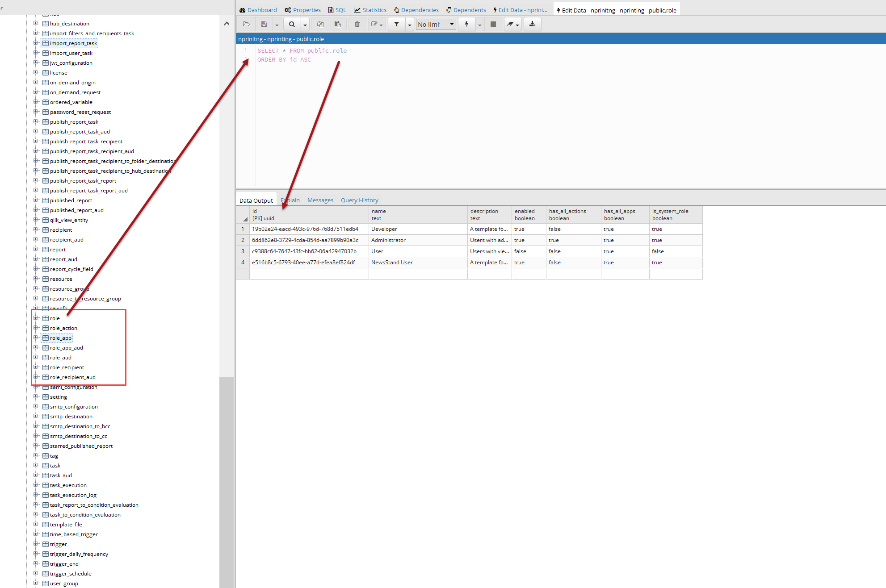The image size is (886, 588).
Task: Open the No limit rows dropdown
Action: click(436, 24)
